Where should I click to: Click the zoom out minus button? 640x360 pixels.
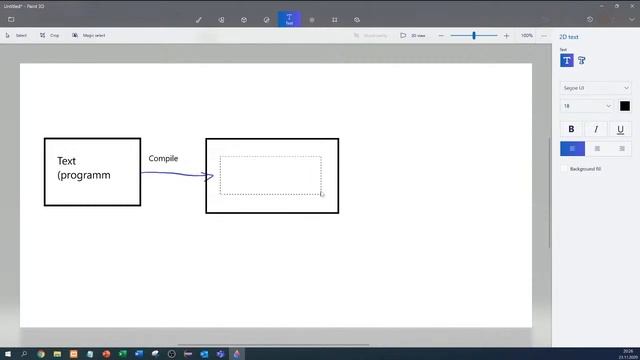tap(441, 36)
